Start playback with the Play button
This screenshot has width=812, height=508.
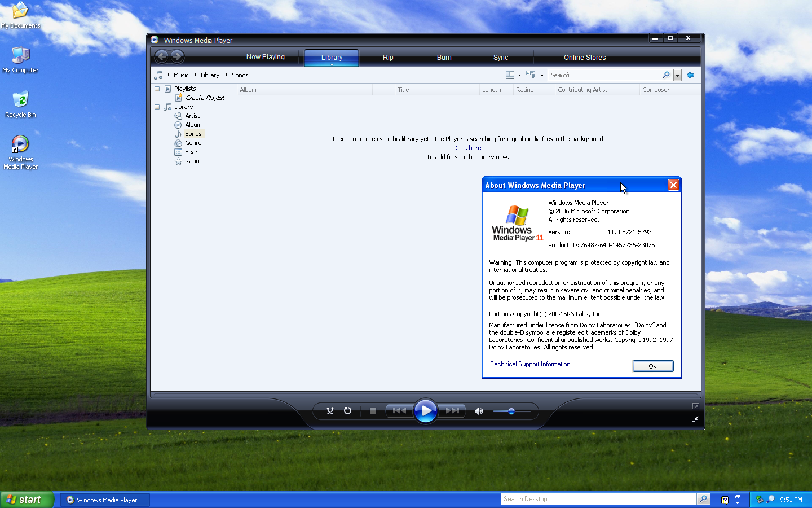click(426, 411)
